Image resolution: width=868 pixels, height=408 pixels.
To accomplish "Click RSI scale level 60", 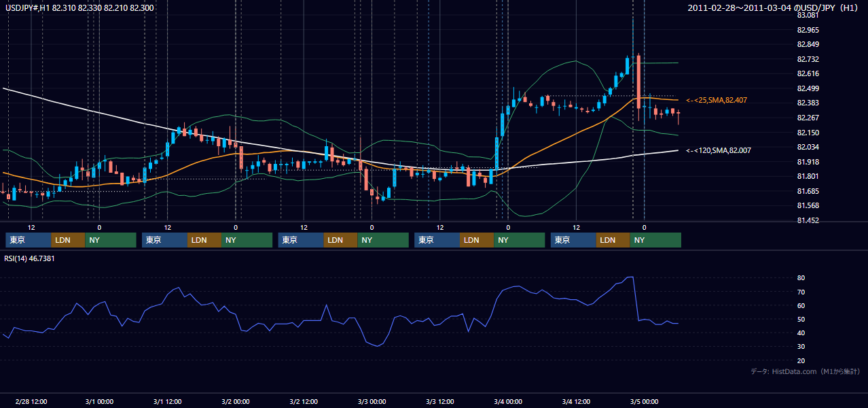I will [801, 305].
